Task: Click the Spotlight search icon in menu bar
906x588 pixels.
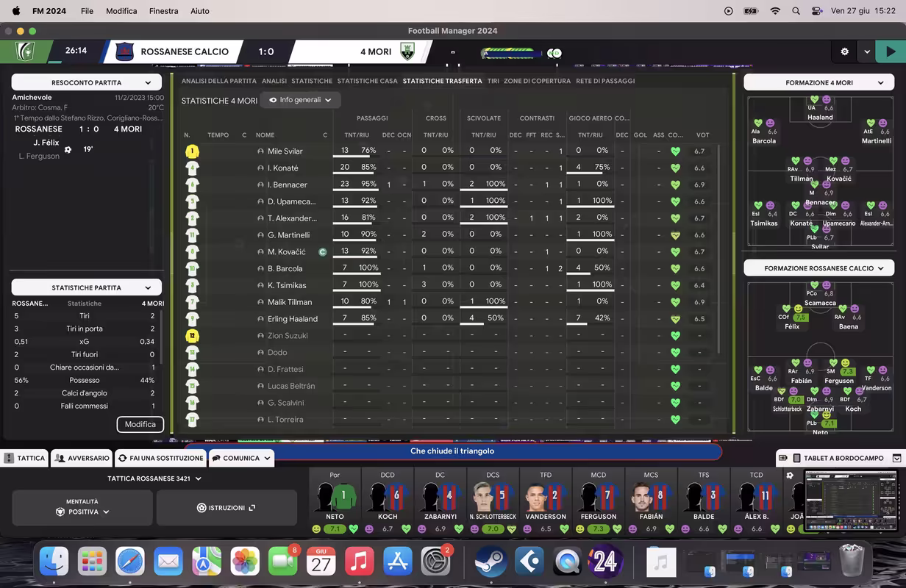Action: coord(796,11)
